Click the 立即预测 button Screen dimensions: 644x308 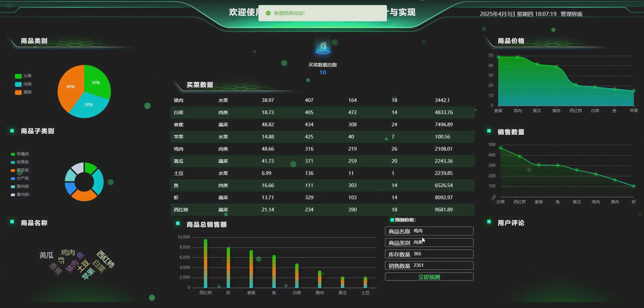[429, 277]
